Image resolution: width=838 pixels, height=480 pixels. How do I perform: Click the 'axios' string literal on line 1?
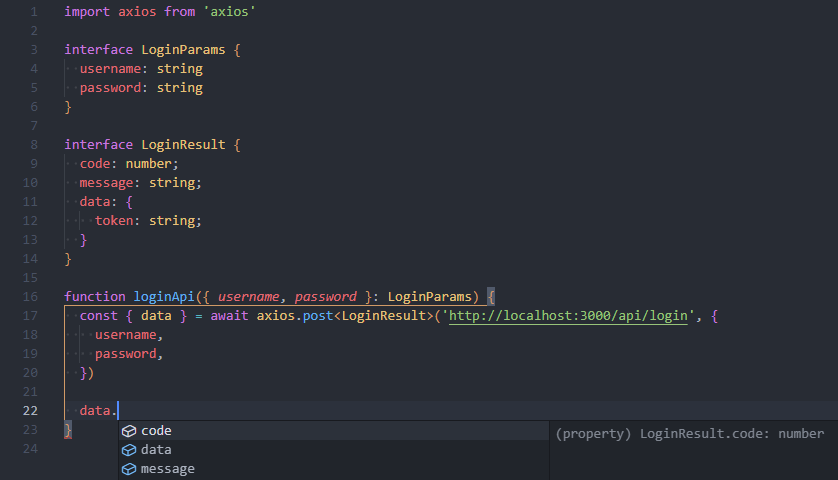pos(229,12)
